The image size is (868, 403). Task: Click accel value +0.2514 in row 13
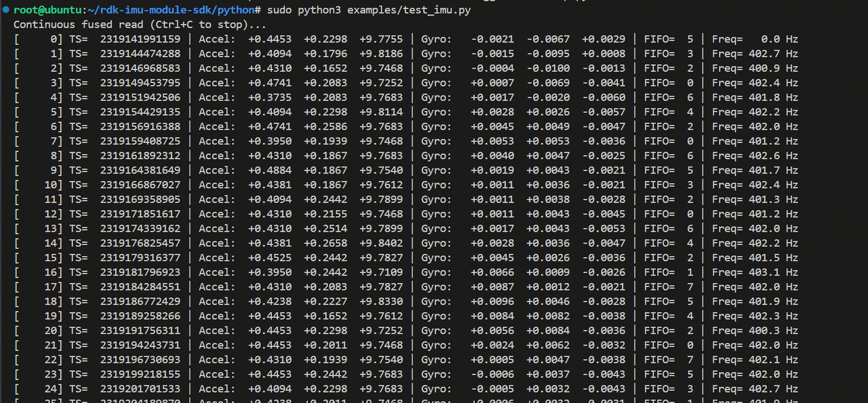tap(325, 228)
